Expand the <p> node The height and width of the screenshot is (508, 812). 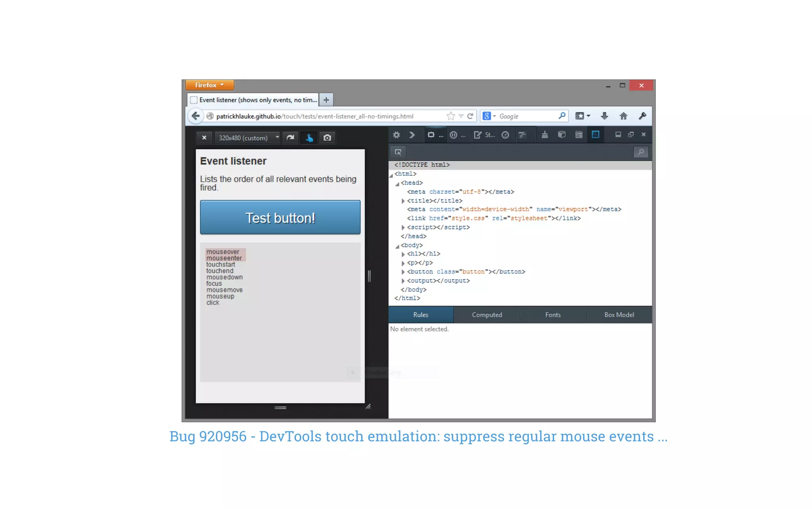coord(403,264)
